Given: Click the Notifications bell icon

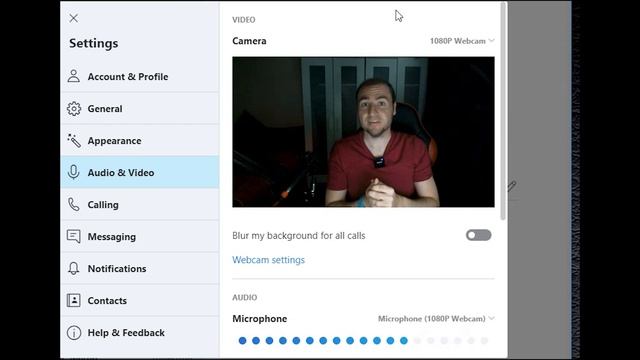Looking at the screenshot, I should (x=73, y=268).
